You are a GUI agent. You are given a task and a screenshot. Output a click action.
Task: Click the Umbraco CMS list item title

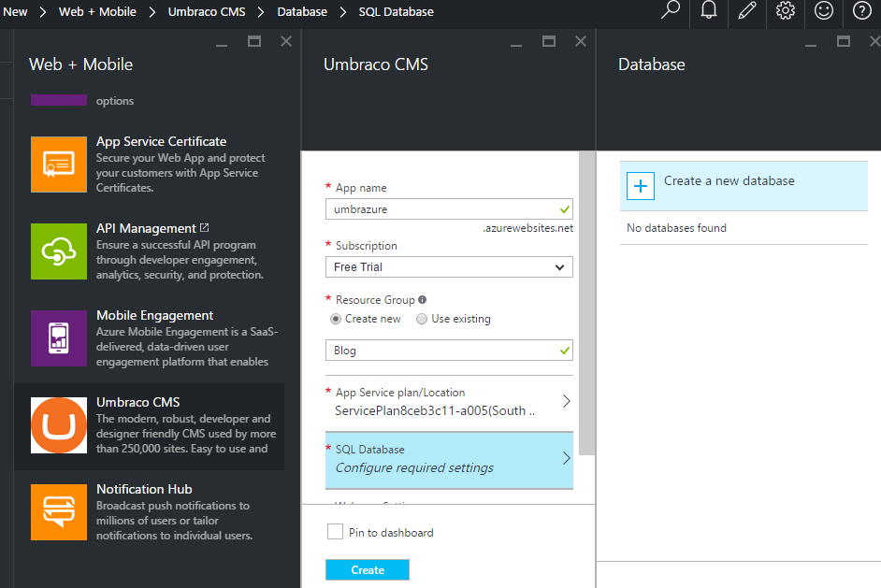click(138, 402)
